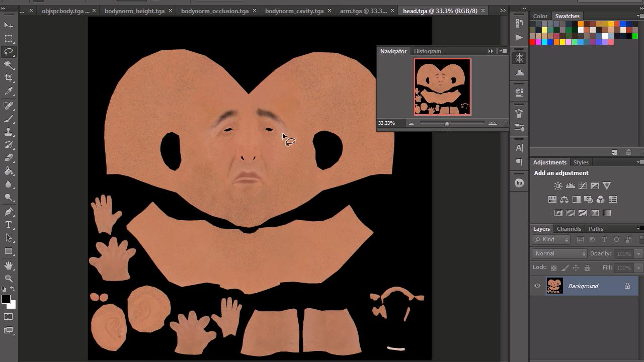The width and height of the screenshot is (644, 362).
Task: Select the Clone Stamp tool
Action: point(9,132)
